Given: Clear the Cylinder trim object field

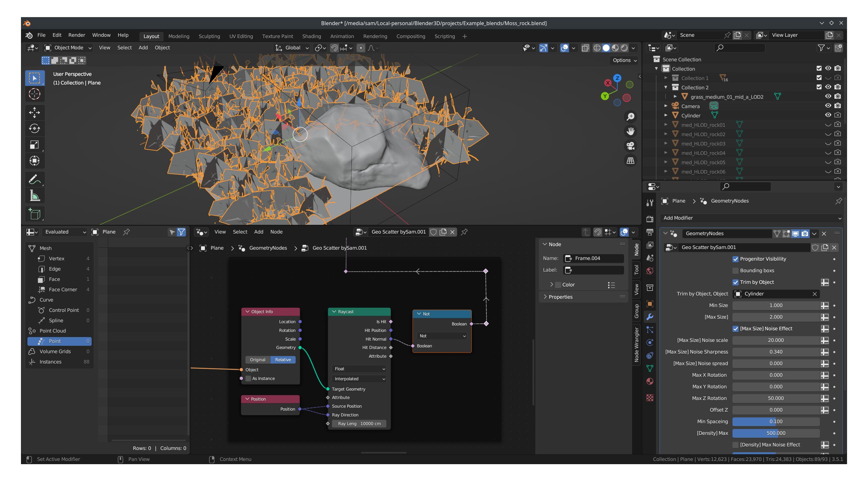Looking at the screenshot, I should click(x=814, y=294).
